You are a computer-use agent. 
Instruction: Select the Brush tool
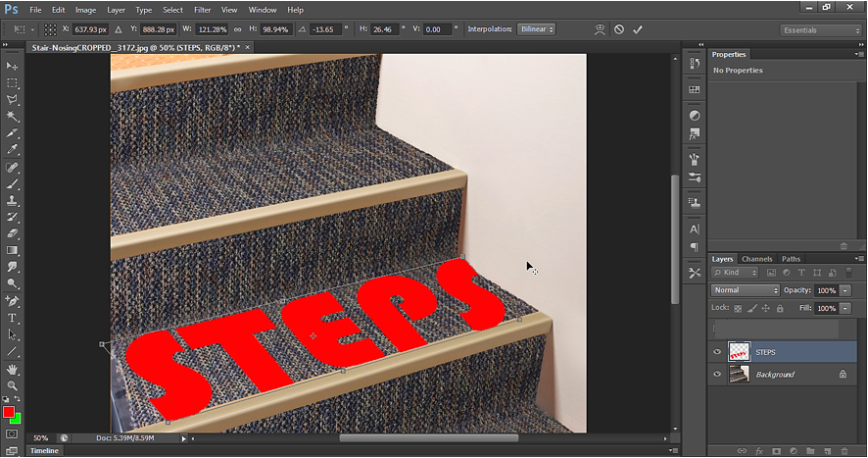pos(12,183)
